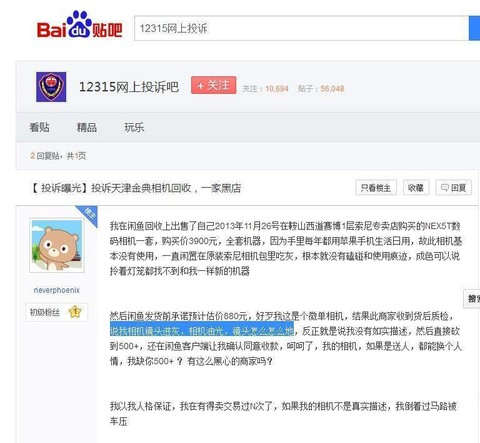Click the gold star level badge

75,312
